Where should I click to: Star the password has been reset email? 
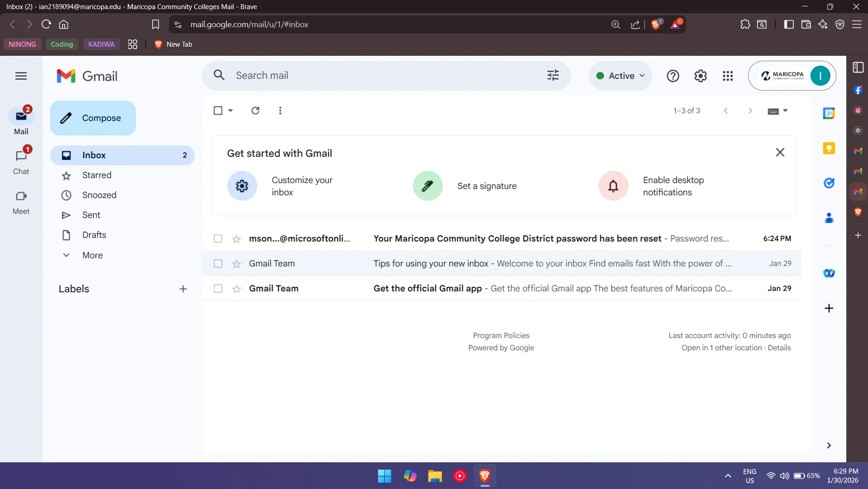[x=236, y=239]
